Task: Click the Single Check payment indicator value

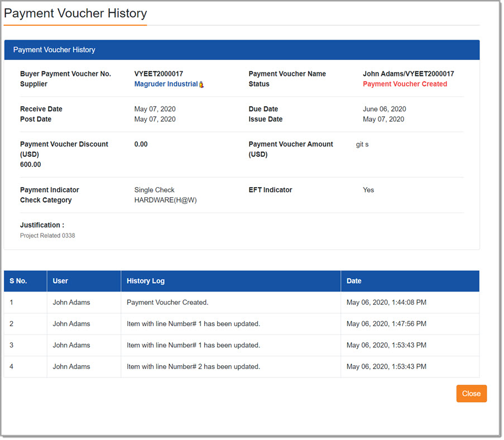Action: [154, 190]
